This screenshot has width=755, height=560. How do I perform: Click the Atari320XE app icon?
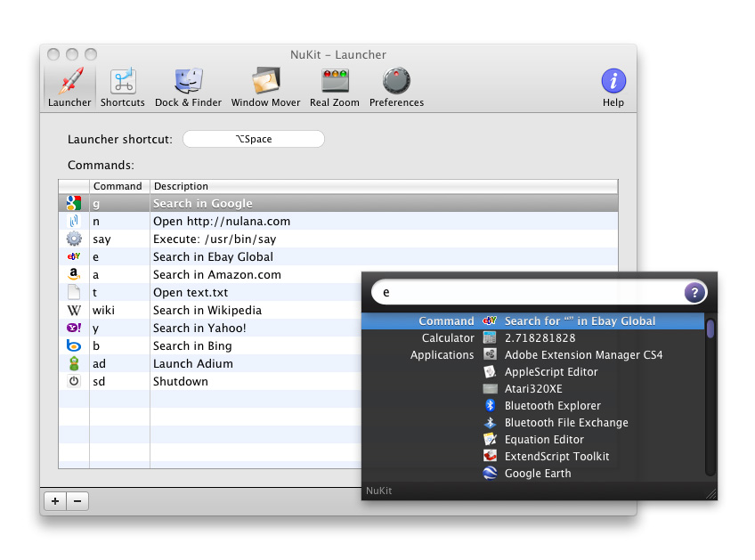[490, 388]
